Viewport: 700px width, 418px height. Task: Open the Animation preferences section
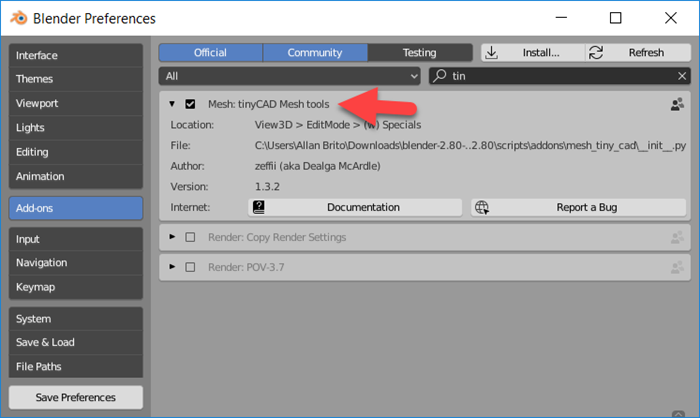tap(76, 176)
